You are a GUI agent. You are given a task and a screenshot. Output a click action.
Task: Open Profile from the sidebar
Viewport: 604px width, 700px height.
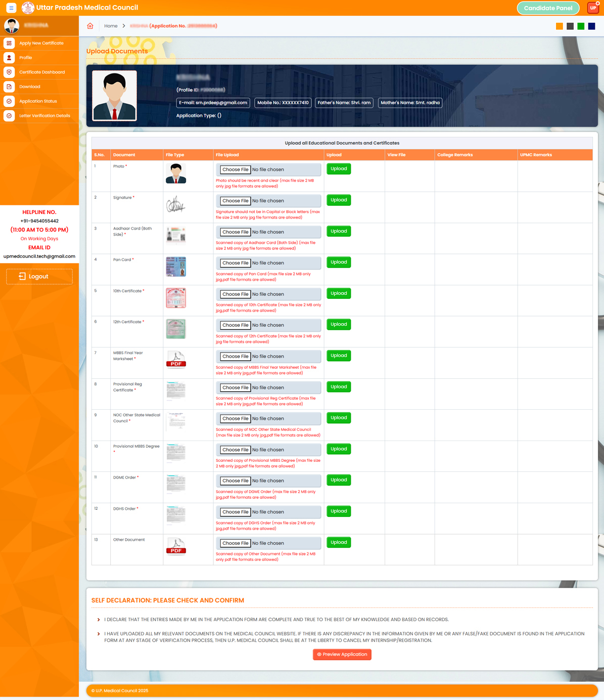[x=26, y=58]
